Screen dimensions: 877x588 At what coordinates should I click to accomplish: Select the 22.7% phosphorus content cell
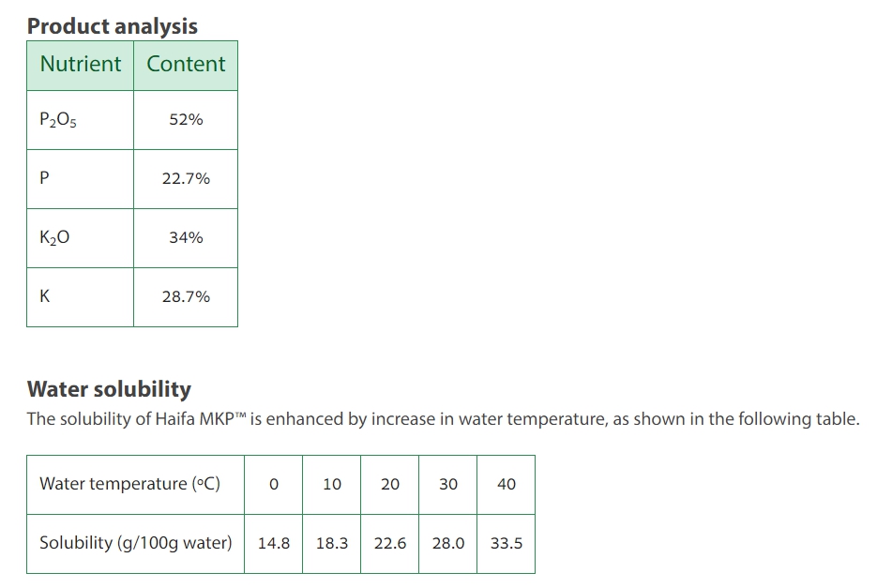point(186,178)
